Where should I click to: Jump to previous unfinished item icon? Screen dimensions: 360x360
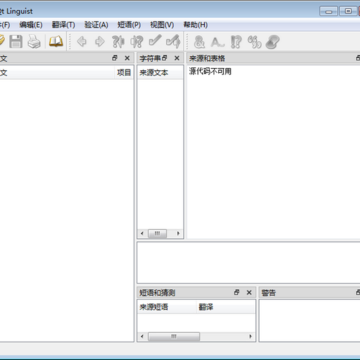(118, 41)
